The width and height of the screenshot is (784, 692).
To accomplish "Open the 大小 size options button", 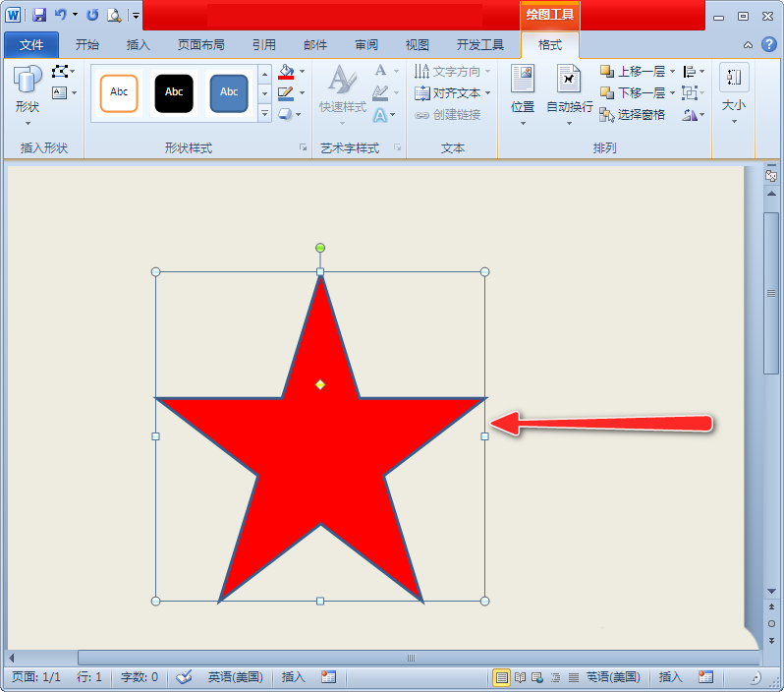I will (x=734, y=94).
